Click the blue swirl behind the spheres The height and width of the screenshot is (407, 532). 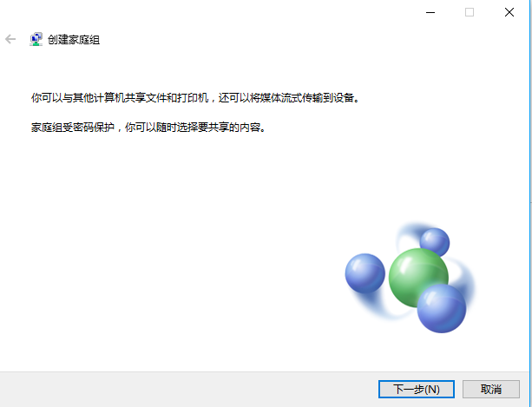pyautogui.click(x=467, y=277)
